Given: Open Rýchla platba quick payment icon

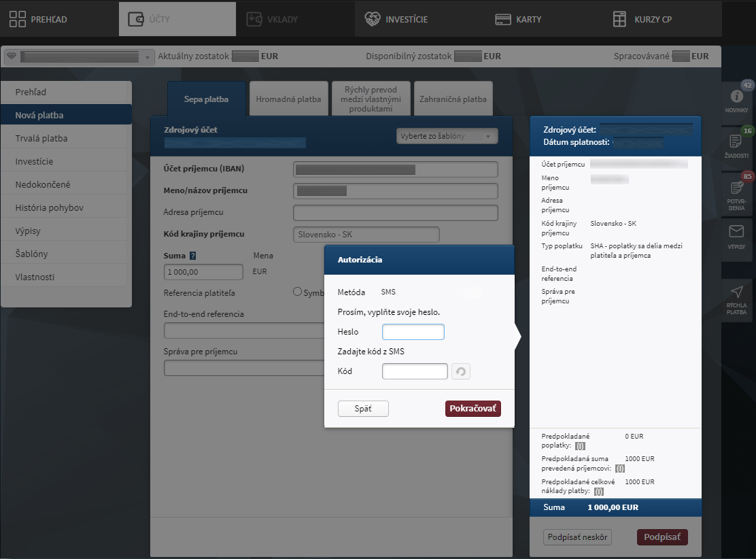Looking at the screenshot, I should click(x=736, y=292).
